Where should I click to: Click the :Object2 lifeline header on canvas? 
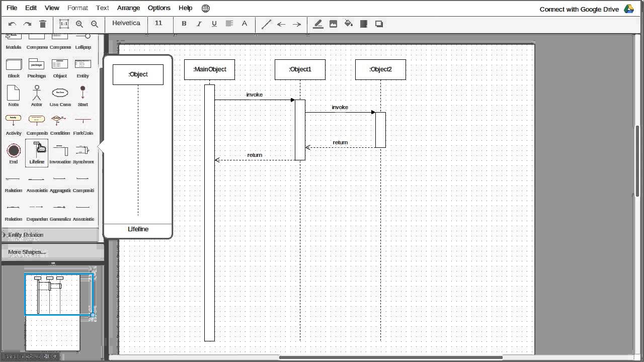click(x=380, y=69)
